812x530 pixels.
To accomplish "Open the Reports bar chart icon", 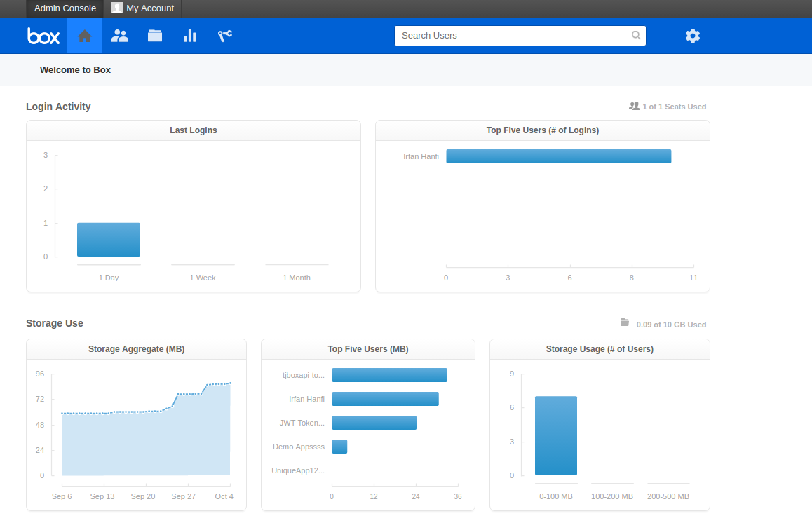I will 190,36.
